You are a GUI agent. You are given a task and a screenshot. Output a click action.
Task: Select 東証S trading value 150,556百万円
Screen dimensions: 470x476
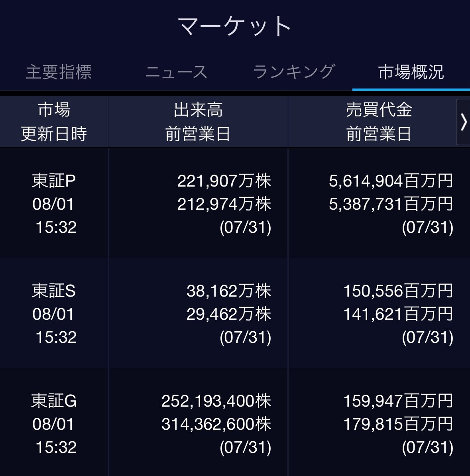pyautogui.click(x=398, y=291)
